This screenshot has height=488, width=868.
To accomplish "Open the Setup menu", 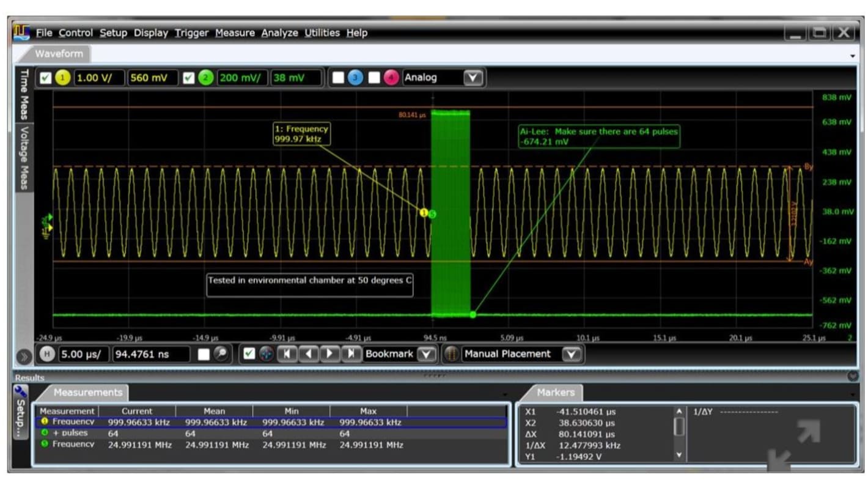I will (113, 33).
